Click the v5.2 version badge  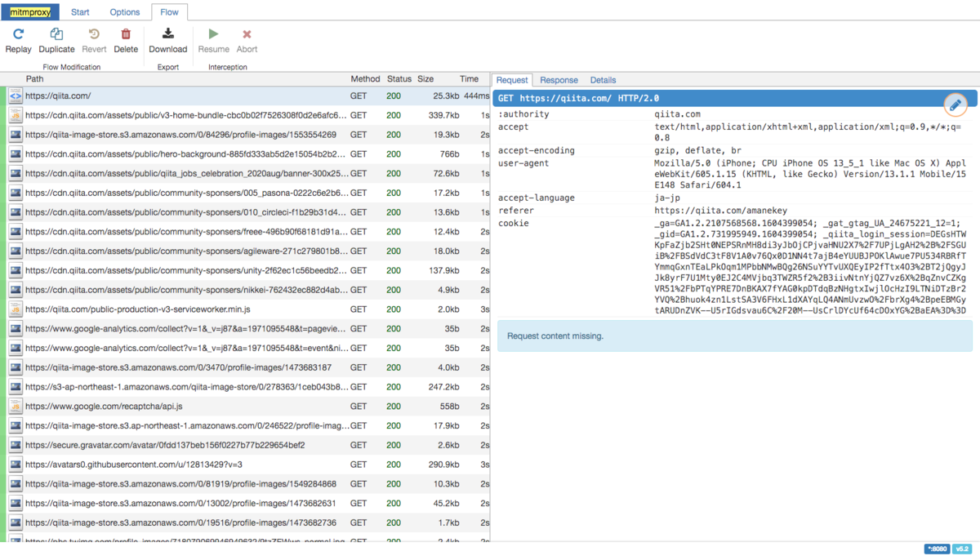[962, 549]
